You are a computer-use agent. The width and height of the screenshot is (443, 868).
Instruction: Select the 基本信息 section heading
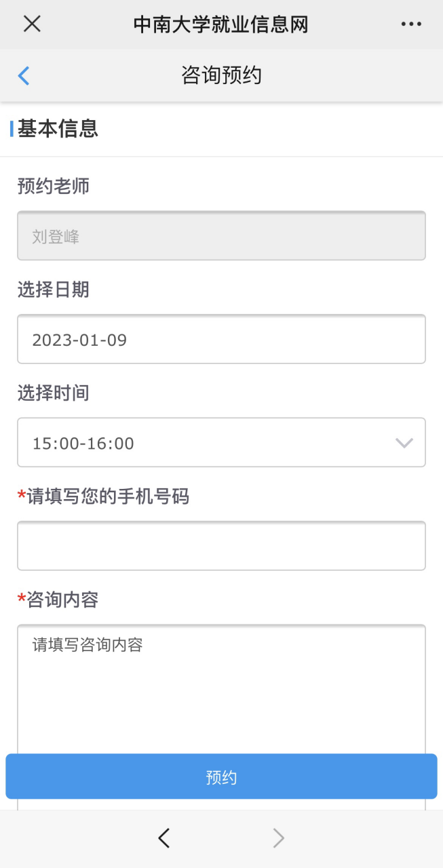[x=58, y=129]
